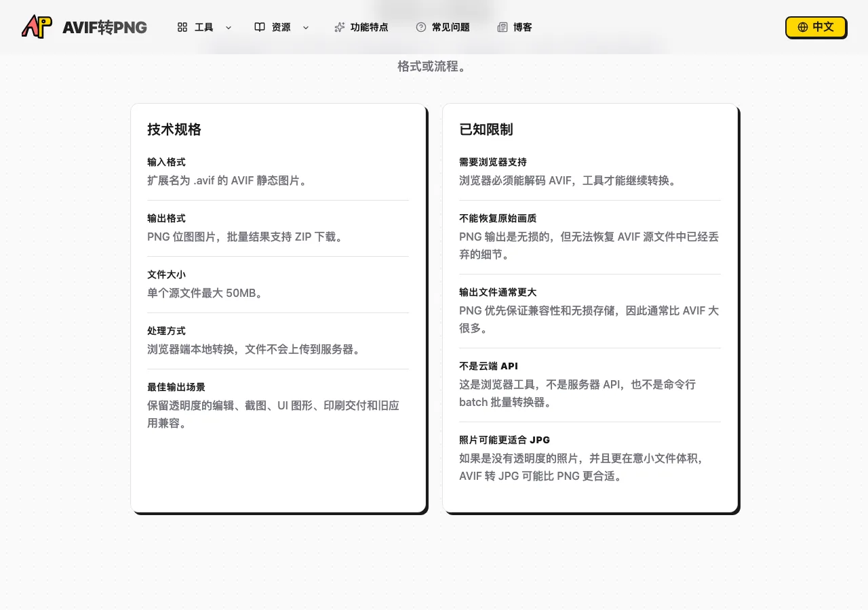Click the 需要浏览器支持 label
The width and height of the screenshot is (868, 610).
coord(493,162)
